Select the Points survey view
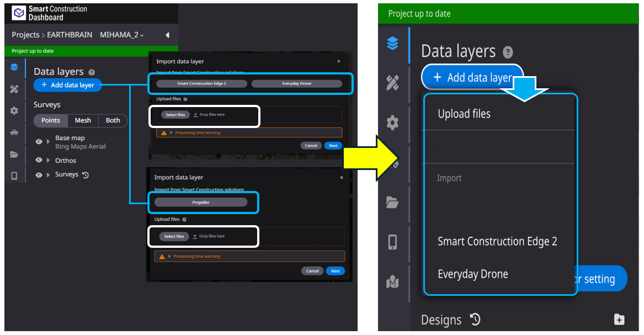Image resolution: width=644 pixels, height=335 pixels. (x=51, y=120)
